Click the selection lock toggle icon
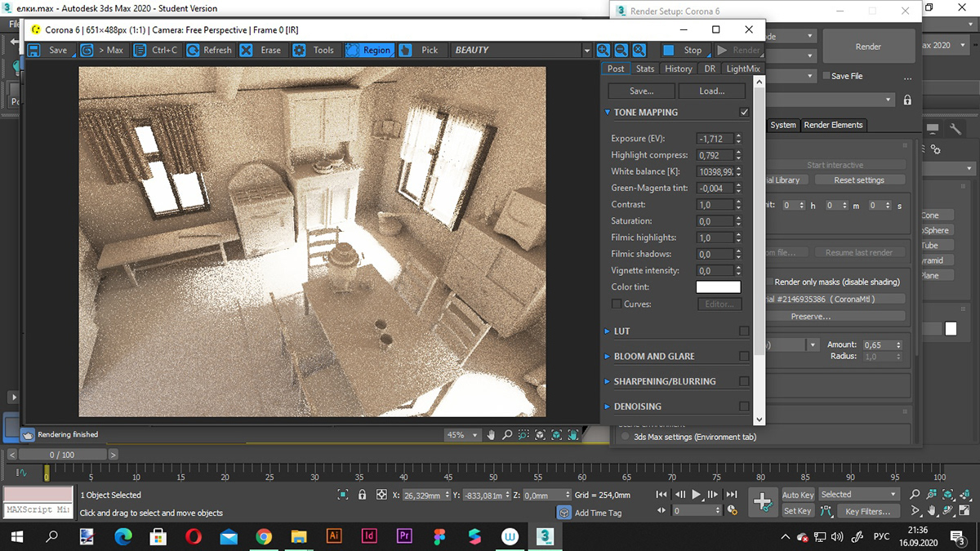Image resolution: width=980 pixels, height=551 pixels. tap(363, 495)
